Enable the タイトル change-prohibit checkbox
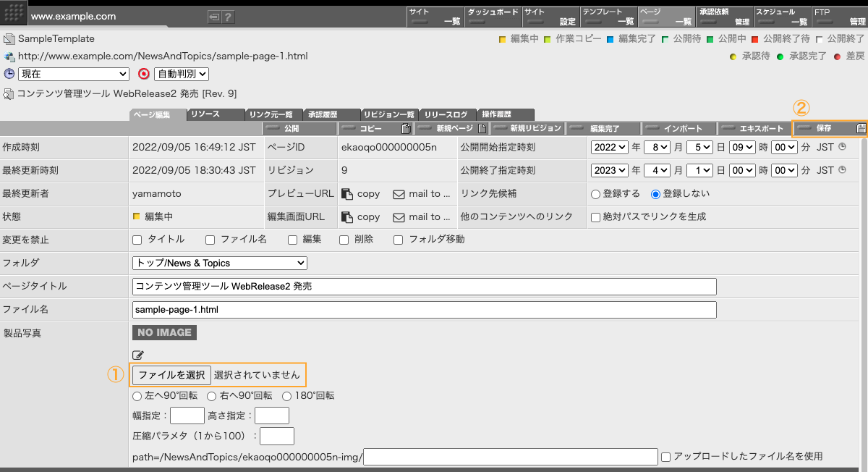This screenshot has height=472, width=868. point(136,240)
